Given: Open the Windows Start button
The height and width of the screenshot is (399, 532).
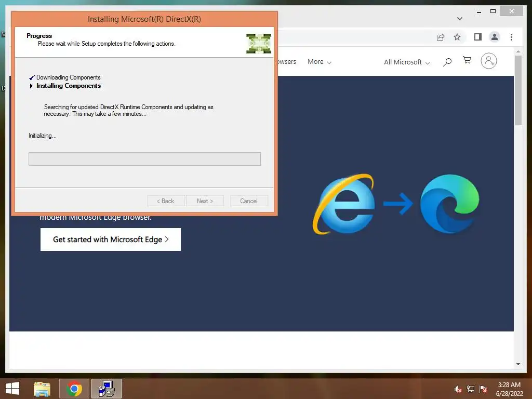Looking at the screenshot, I should pos(12,389).
